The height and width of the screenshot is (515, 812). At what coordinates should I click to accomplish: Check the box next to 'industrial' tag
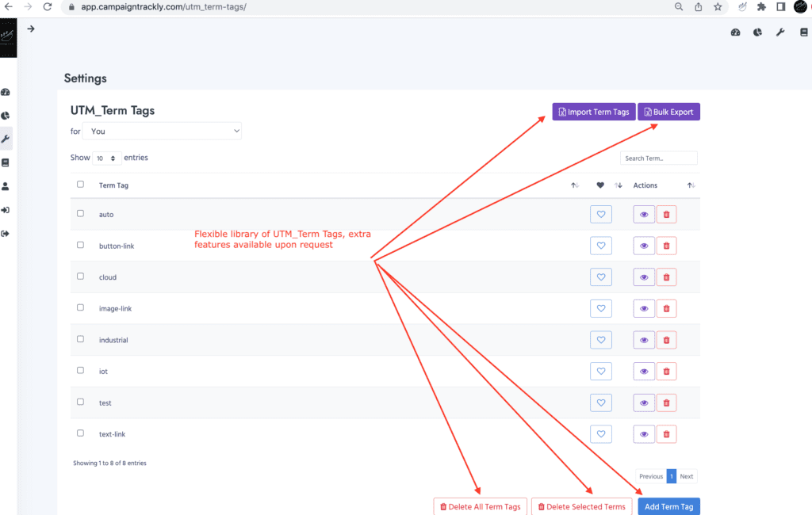80,339
